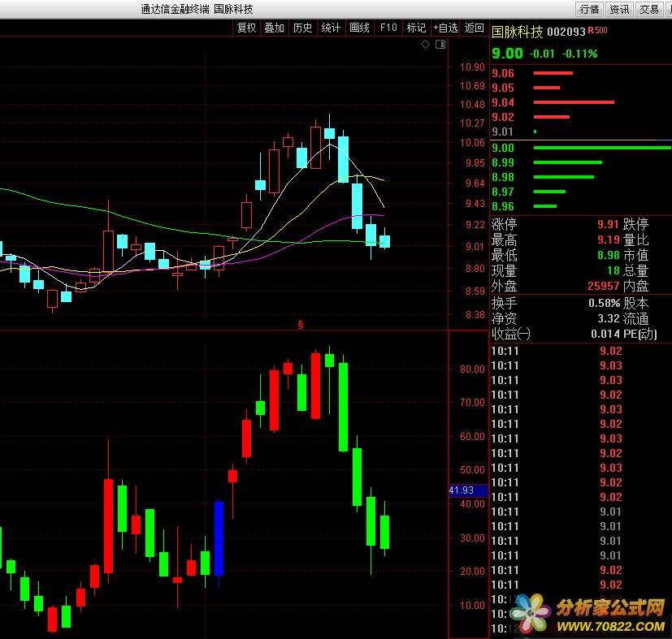672x639 pixels.
Task: Select the 9.01 ask level in the order book
Action: click(580, 132)
